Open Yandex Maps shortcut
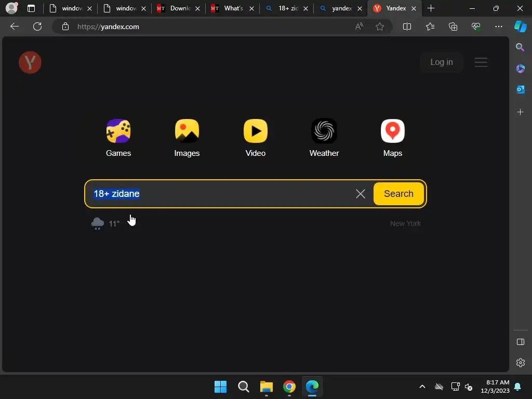This screenshot has width=532, height=399. point(393,138)
